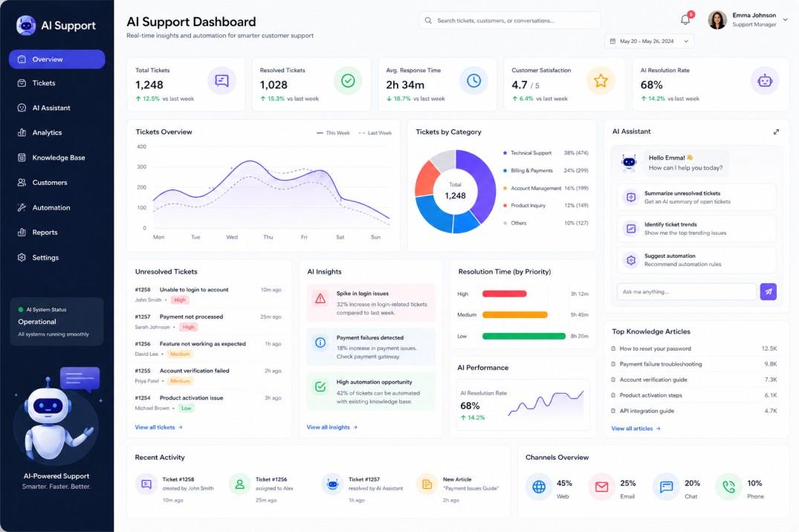Go to Reports in the sidebar
This screenshot has width=799, height=532.
pos(57,233)
